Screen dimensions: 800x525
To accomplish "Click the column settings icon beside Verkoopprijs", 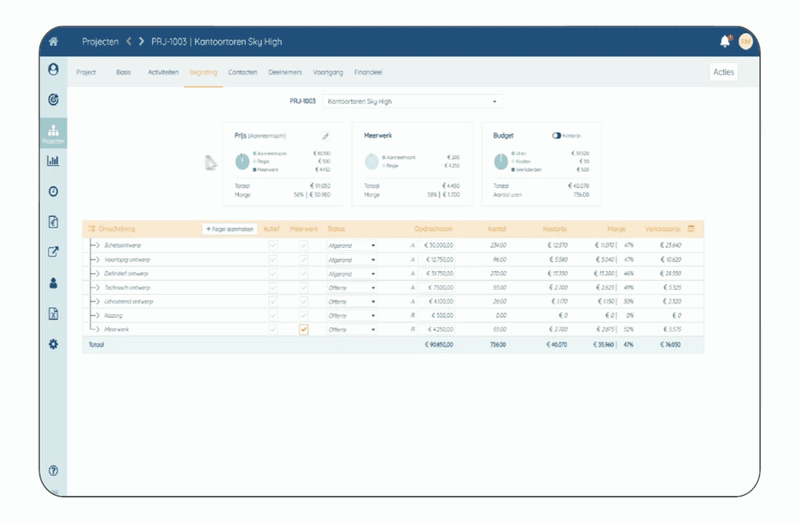I will coord(691,229).
